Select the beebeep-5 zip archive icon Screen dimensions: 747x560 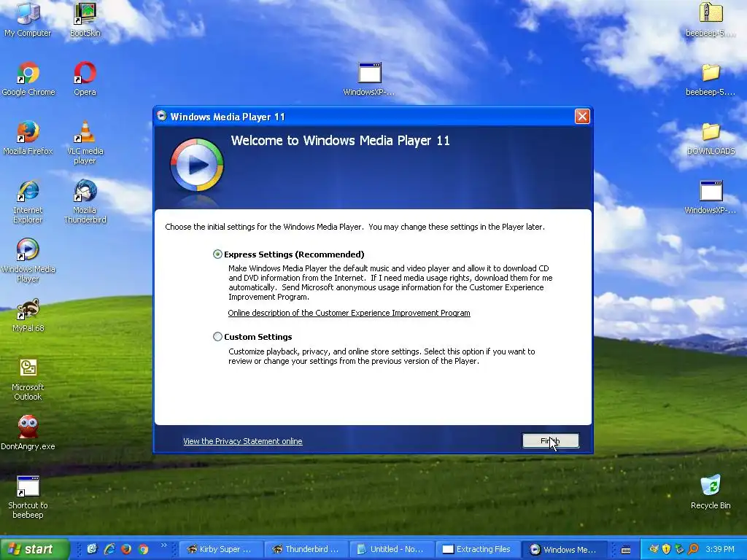711,20
